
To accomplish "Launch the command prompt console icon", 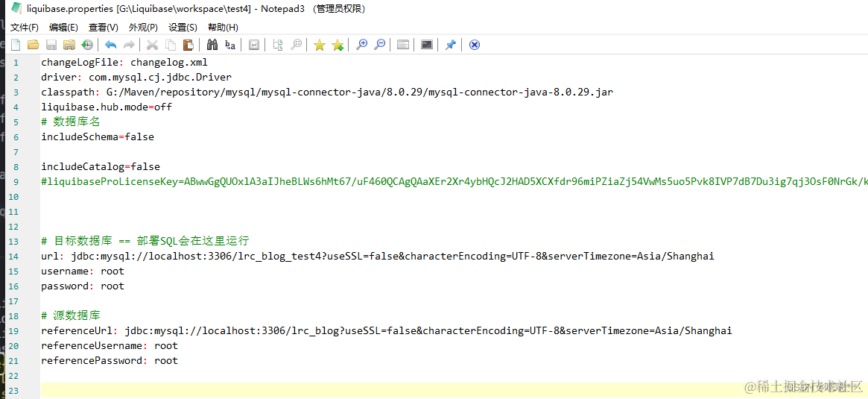I will 427,45.
